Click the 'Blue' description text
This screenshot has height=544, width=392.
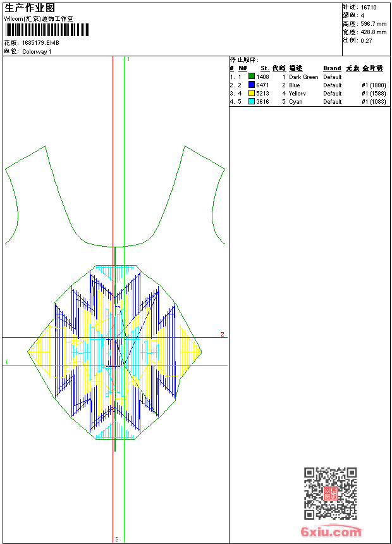coord(295,85)
